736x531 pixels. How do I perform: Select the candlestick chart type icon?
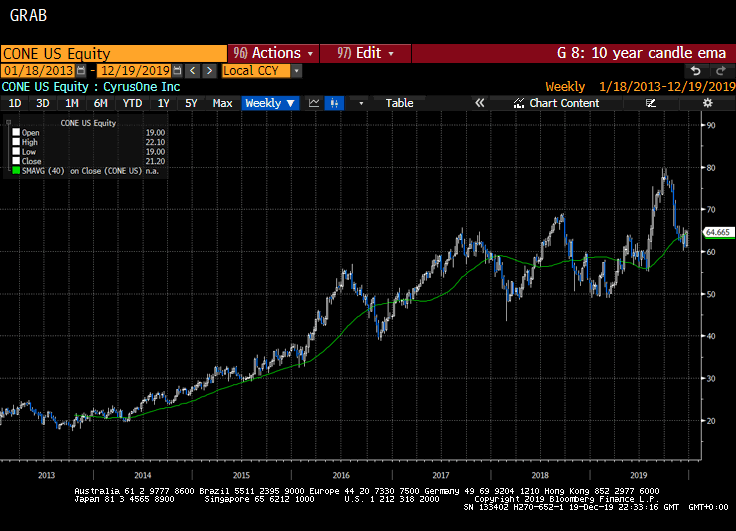point(334,103)
